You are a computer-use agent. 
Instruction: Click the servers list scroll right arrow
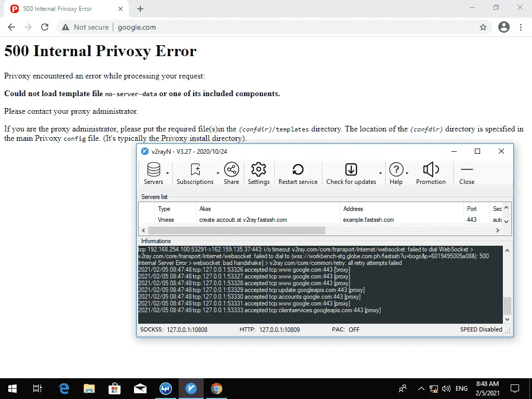498,230
